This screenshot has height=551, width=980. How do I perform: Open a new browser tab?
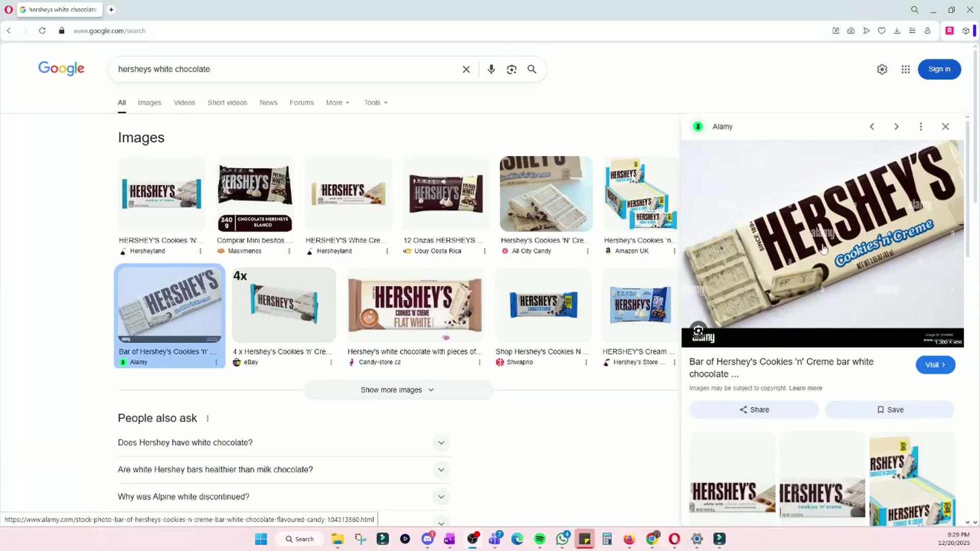click(x=111, y=10)
